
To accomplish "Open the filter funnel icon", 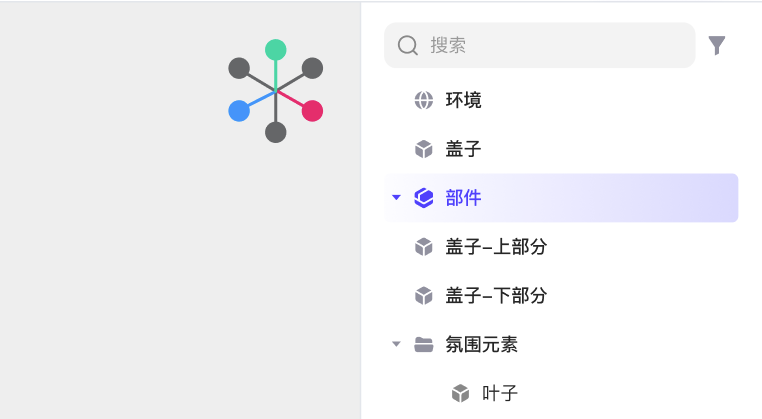I will click(717, 45).
